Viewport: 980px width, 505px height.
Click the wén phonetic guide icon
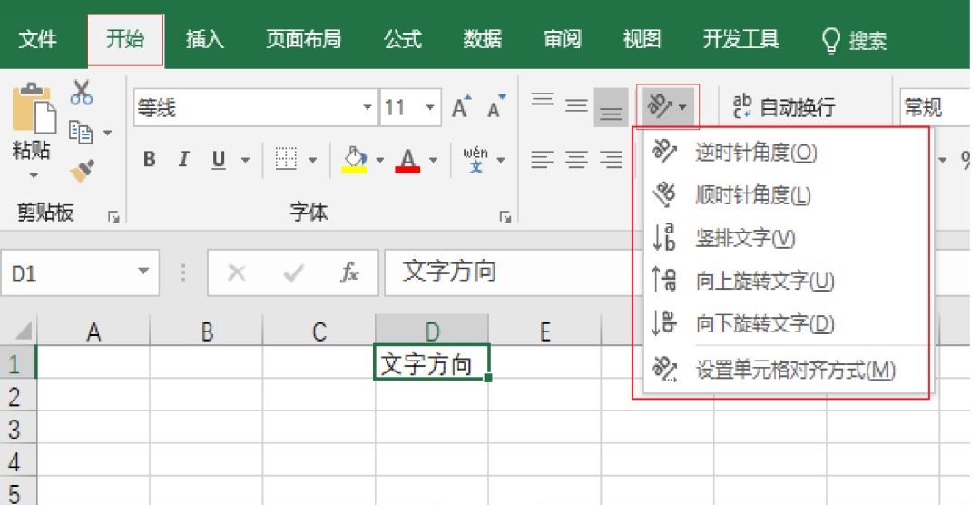pos(475,160)
